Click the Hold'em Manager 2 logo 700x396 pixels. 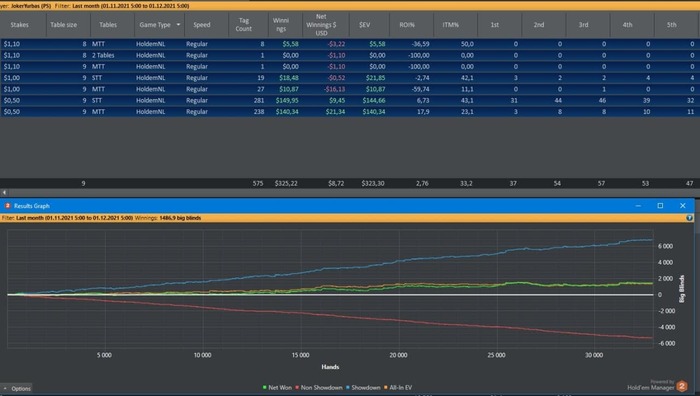[682, 386]
